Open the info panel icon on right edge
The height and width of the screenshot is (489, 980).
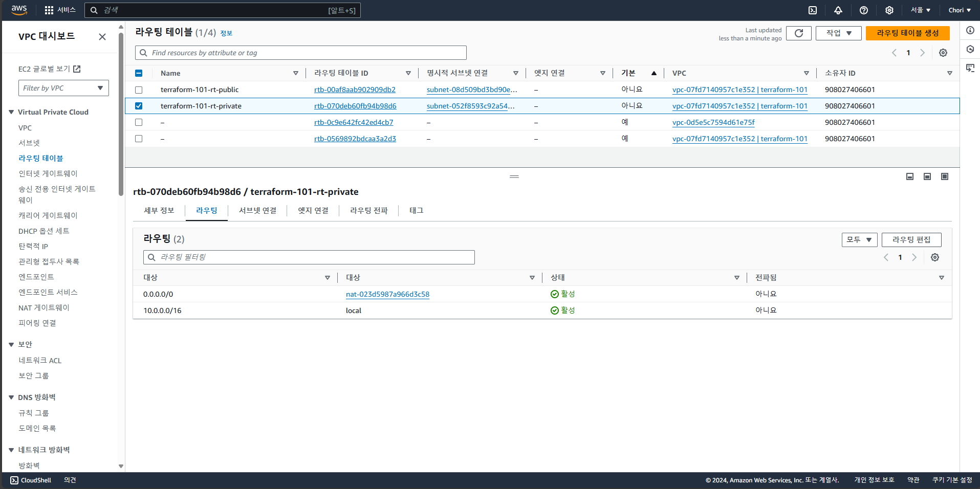[x=970, y=30]
